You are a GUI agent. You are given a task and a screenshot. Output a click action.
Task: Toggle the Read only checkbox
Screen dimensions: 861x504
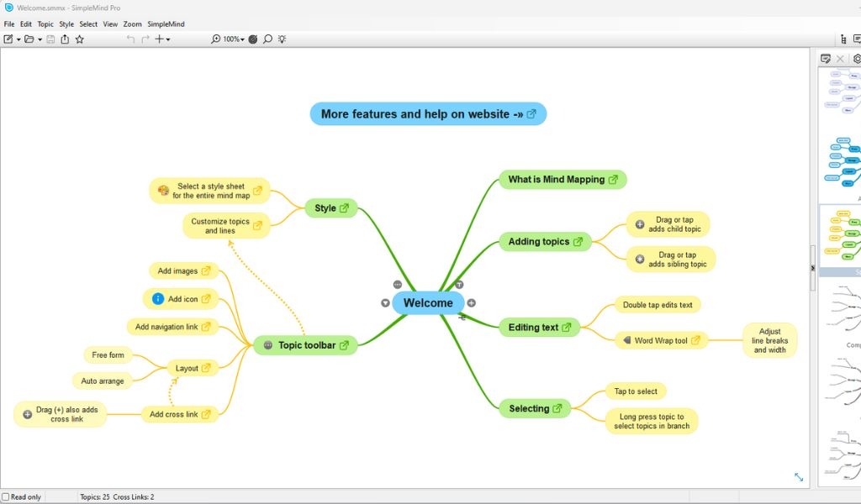pos(6,497)
